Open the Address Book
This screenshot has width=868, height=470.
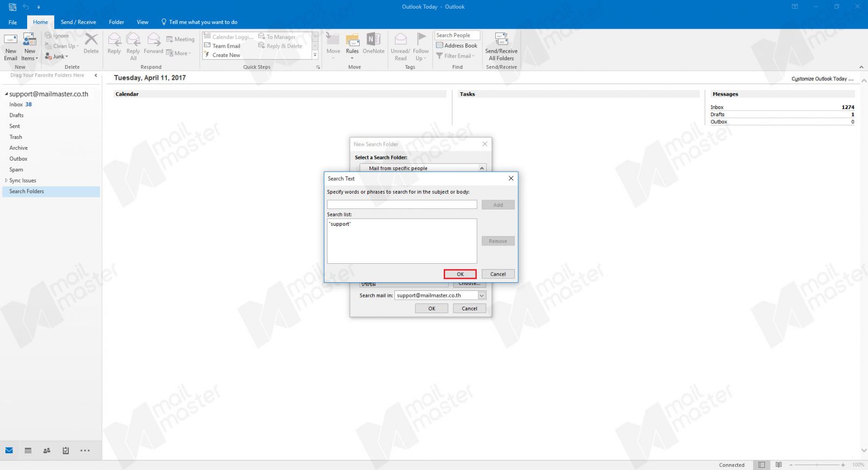[x=457, y=46]
